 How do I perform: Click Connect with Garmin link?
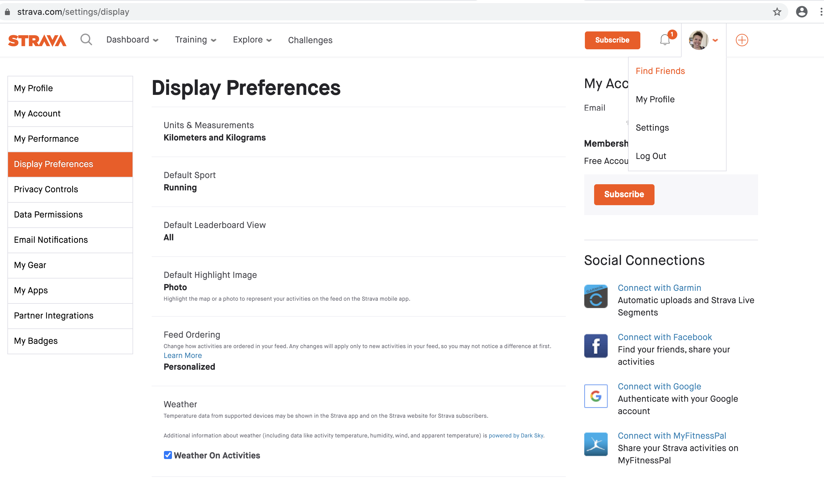click(659, 287)
